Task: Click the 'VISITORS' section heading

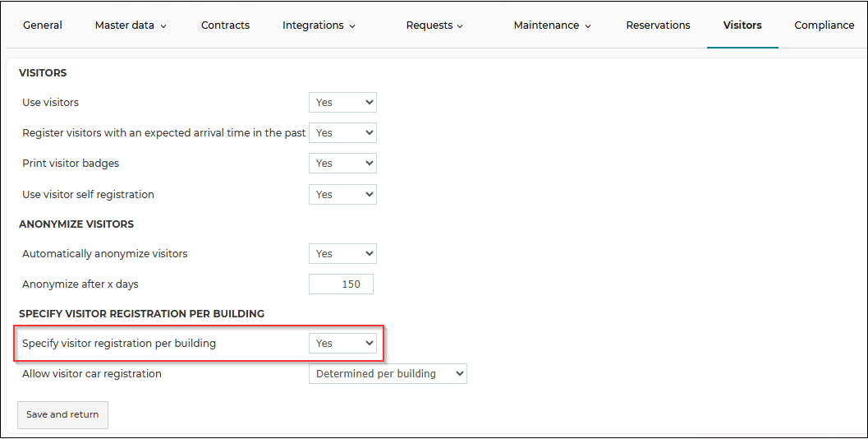Action: [x=43, y=72]
